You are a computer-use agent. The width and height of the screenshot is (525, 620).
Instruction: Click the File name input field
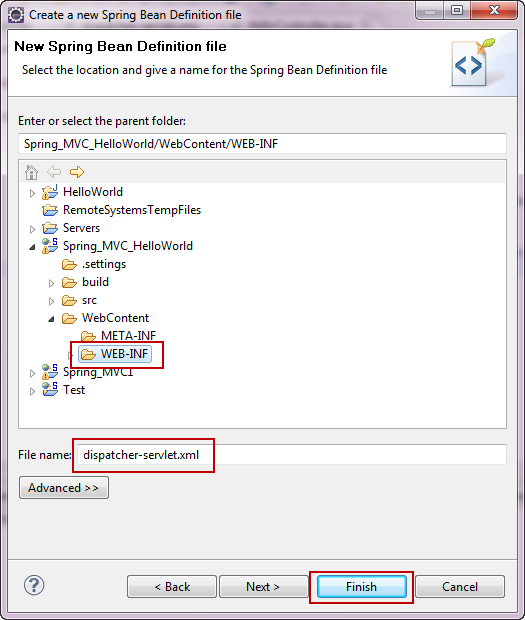click(292, 455)
